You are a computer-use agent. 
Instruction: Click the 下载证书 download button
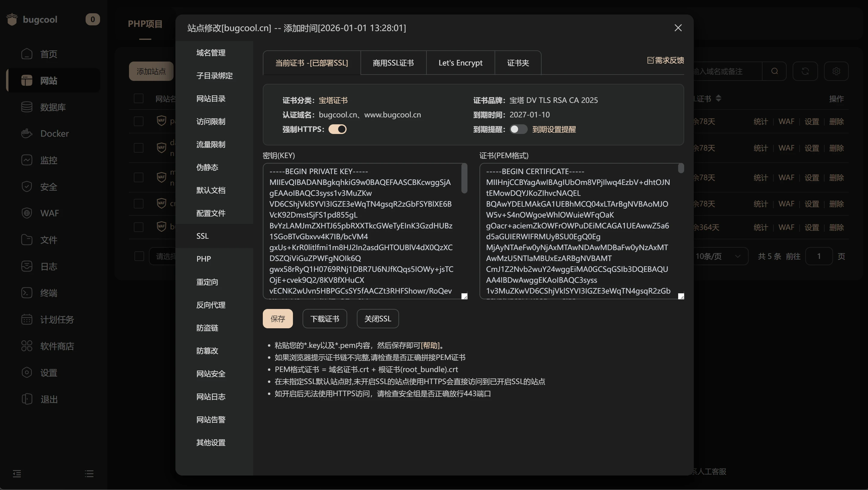coord(325,319)
